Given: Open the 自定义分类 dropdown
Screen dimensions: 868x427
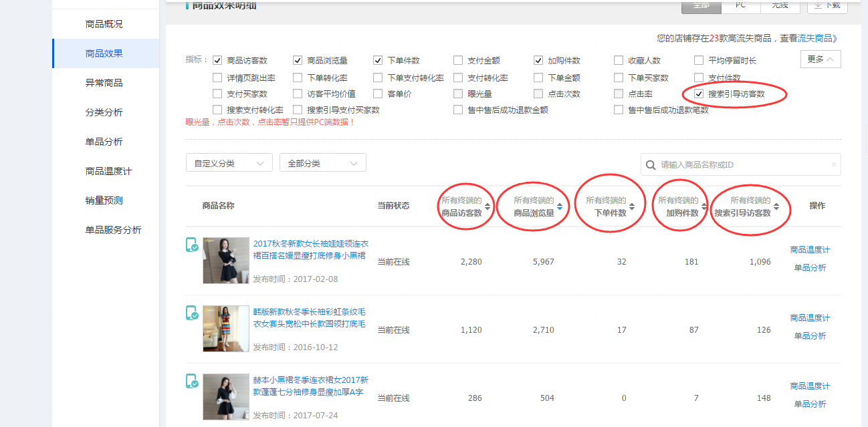Looking at the screenshot, I should pyautogui.click(x=229, y=163).
